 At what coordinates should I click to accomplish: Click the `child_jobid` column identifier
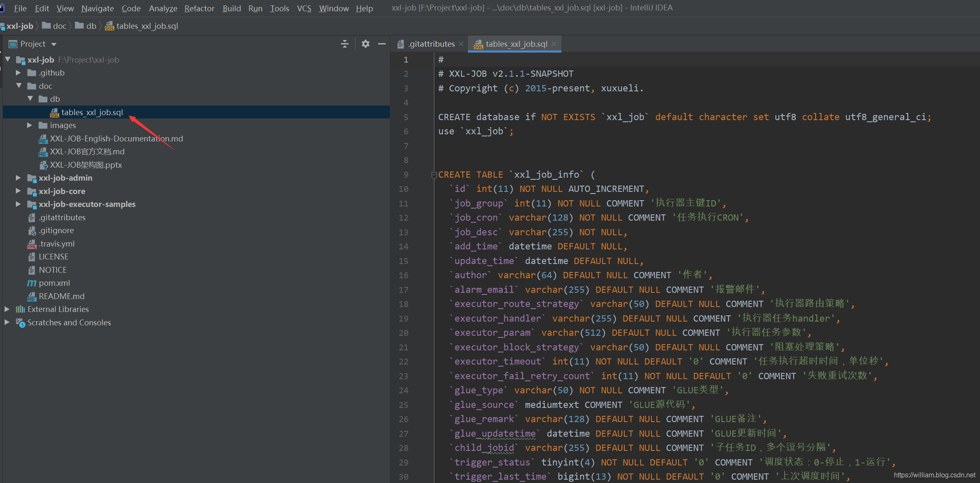(x=484, y=448)
